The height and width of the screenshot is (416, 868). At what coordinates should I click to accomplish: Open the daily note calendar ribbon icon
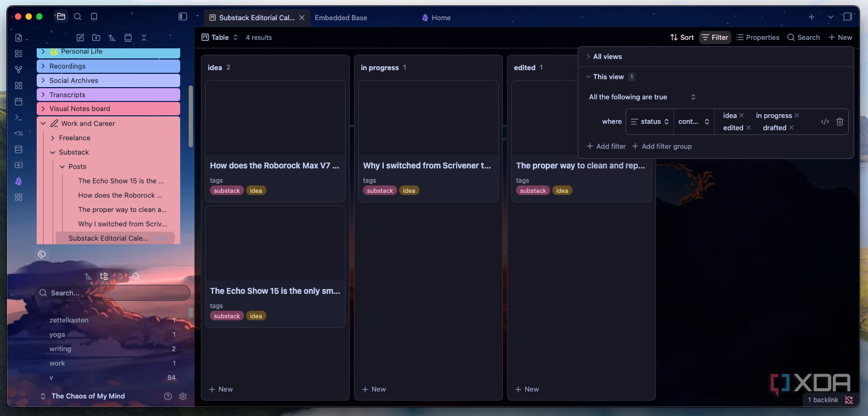(19, 101)
